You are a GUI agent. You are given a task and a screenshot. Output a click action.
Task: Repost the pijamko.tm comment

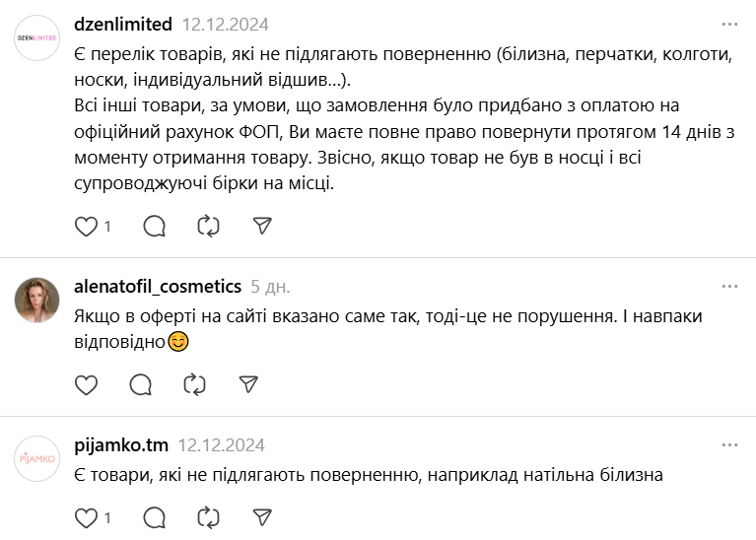pos(208,516)
